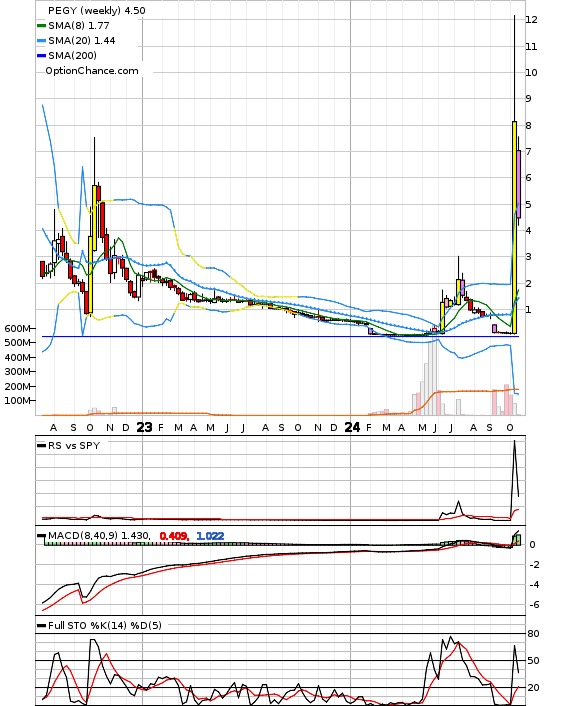566x706 pixels.
Task: Click the tall yellow candle at the right edge
Action: pyautogui.click(x=514, y=227)
